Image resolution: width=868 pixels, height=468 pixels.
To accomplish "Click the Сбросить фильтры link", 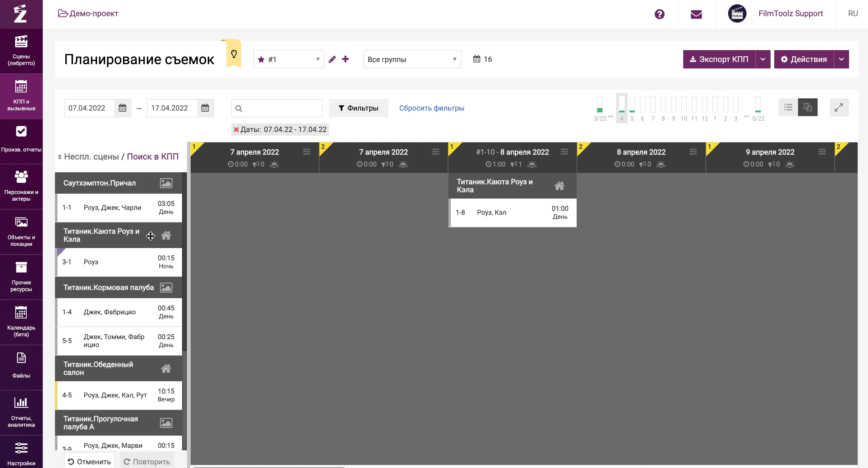I will click(x=431, y=108).
